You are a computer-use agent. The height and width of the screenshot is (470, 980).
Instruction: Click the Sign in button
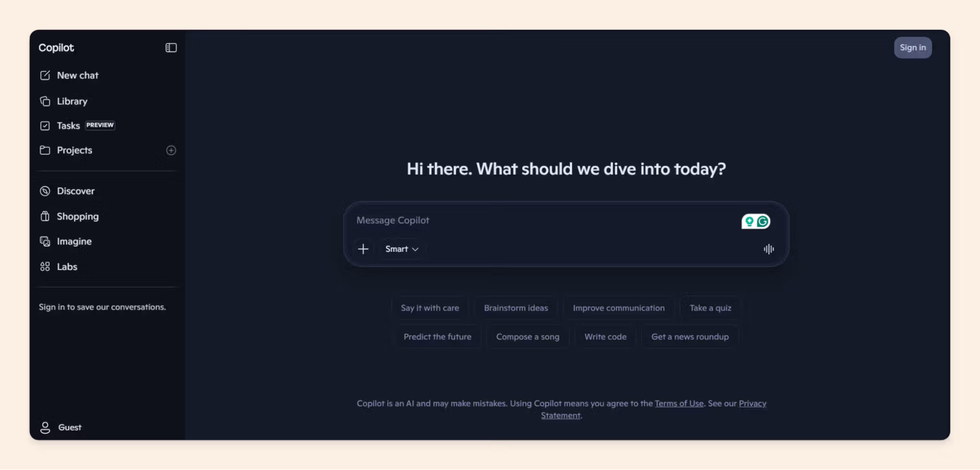click(913, 48)
